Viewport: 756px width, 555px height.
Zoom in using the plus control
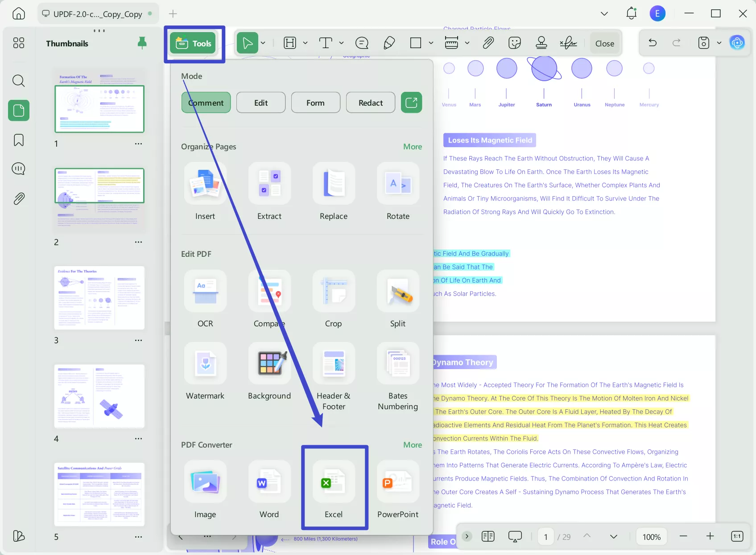pos(710,536)
